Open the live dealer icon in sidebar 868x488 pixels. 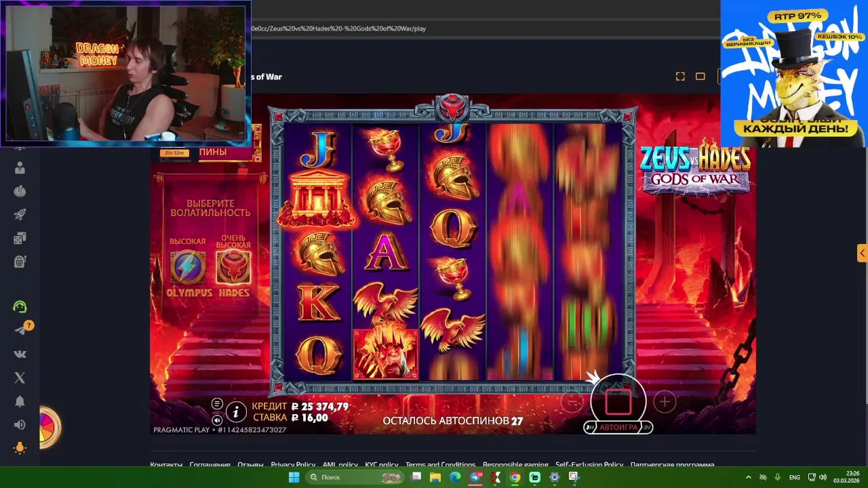pos(20,167)
